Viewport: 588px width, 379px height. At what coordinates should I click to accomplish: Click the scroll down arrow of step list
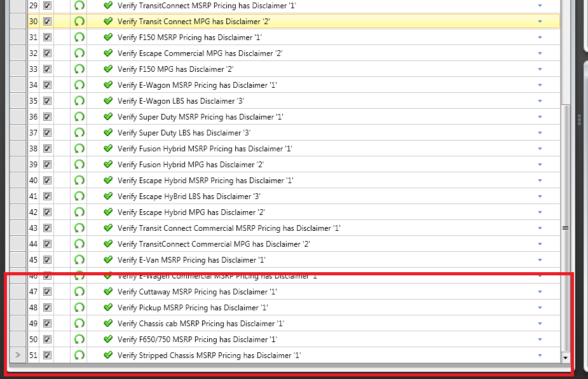click(x=566, y=358)
